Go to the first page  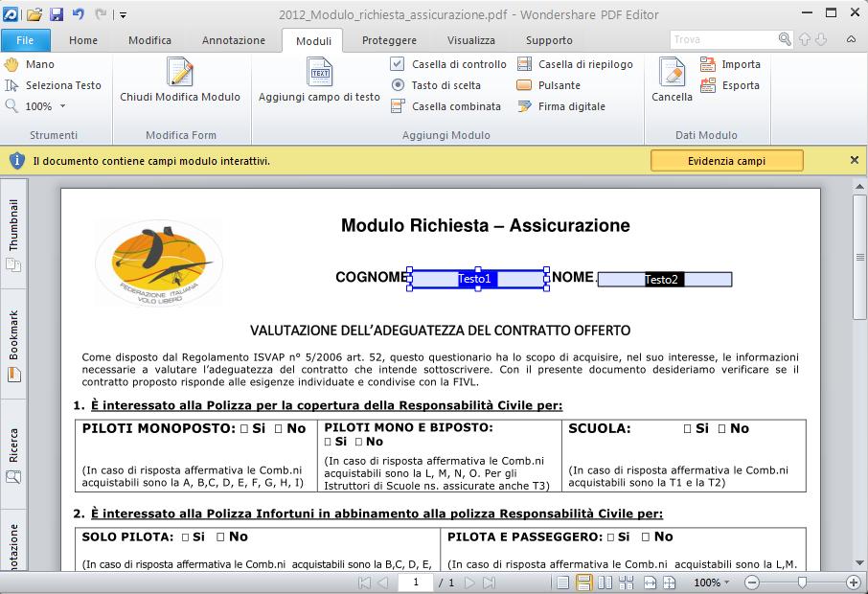point(364,583)
